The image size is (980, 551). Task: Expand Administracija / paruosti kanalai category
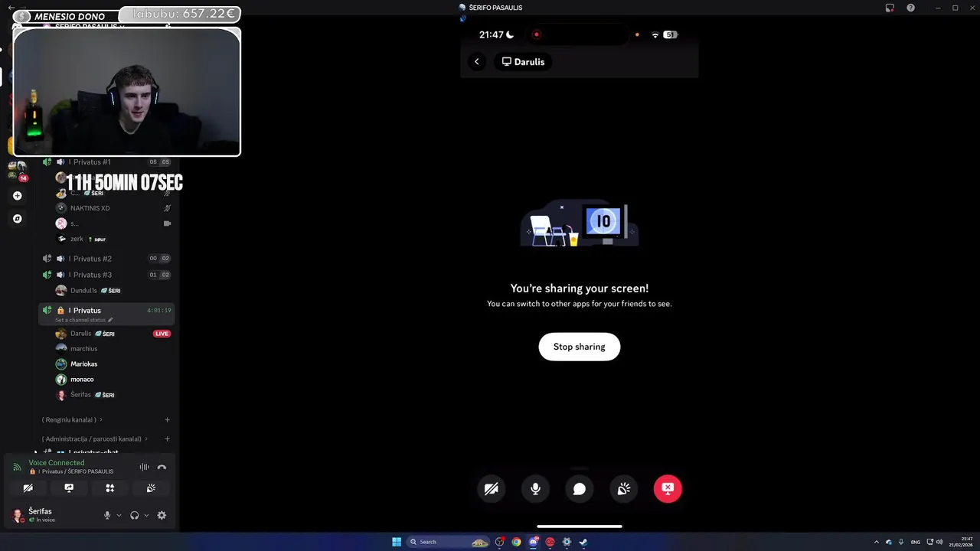point(95,439)
